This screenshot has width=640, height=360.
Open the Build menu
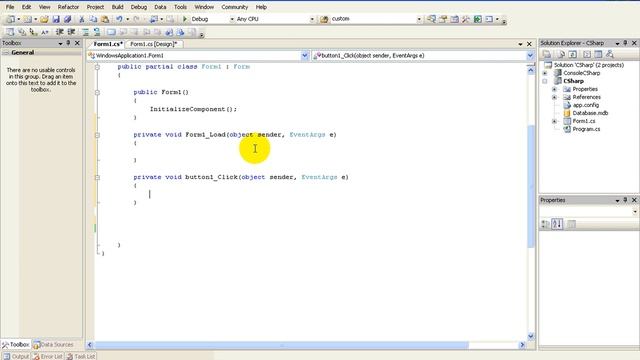(x=118, y=7)
